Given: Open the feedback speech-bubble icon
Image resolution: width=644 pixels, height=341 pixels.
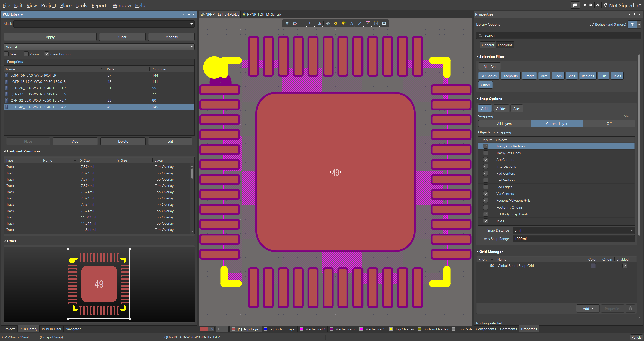Looking at the screenshot, I should click(575, 5).
